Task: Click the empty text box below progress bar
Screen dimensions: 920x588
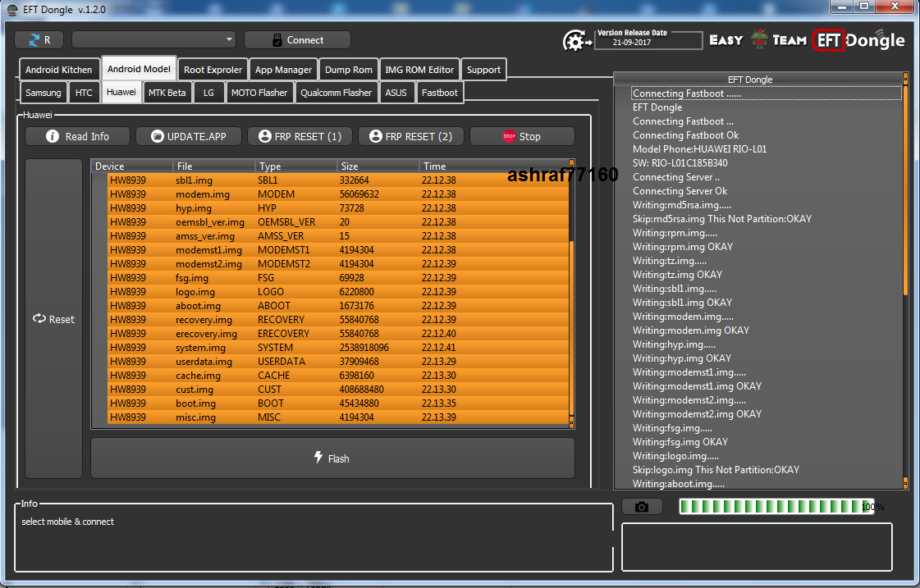Action: pos(757,546)
